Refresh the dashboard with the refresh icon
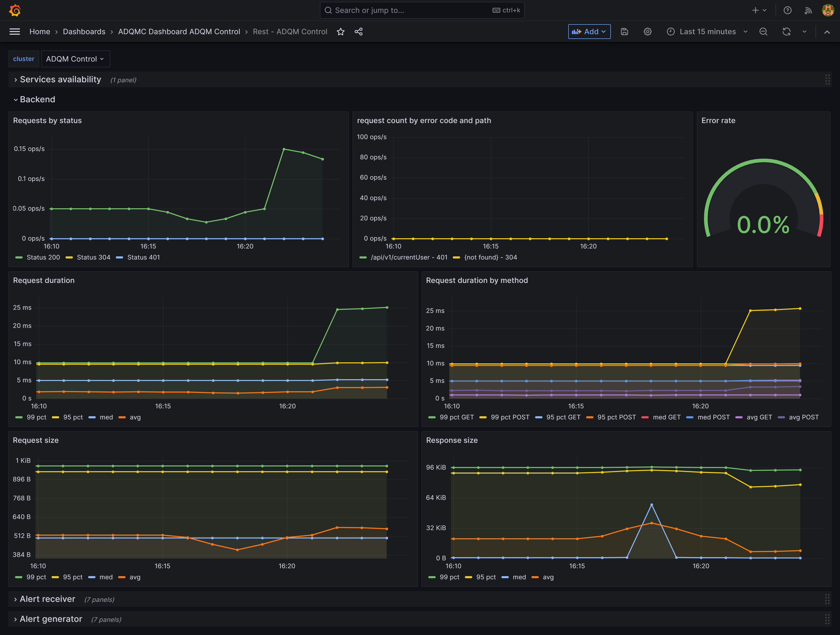Image resolution: width=840 pixels, height=635 pixels. [x=786, y=32]
